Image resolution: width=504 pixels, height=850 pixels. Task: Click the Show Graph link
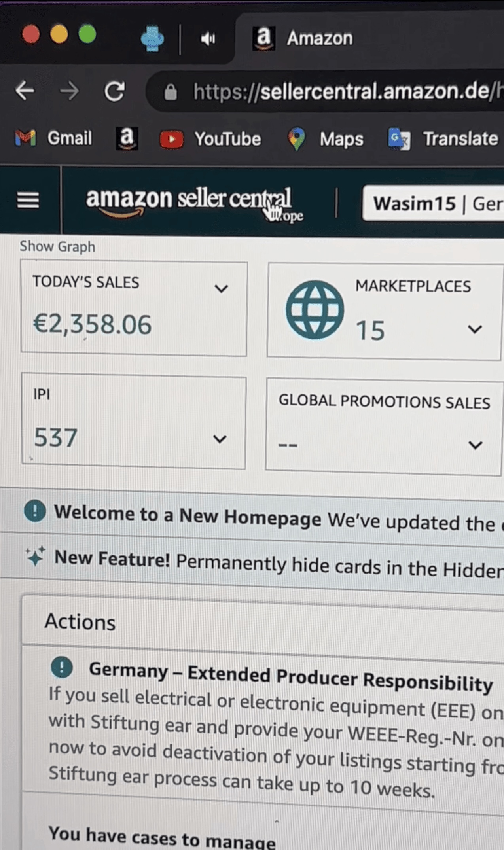click(57, 246)
